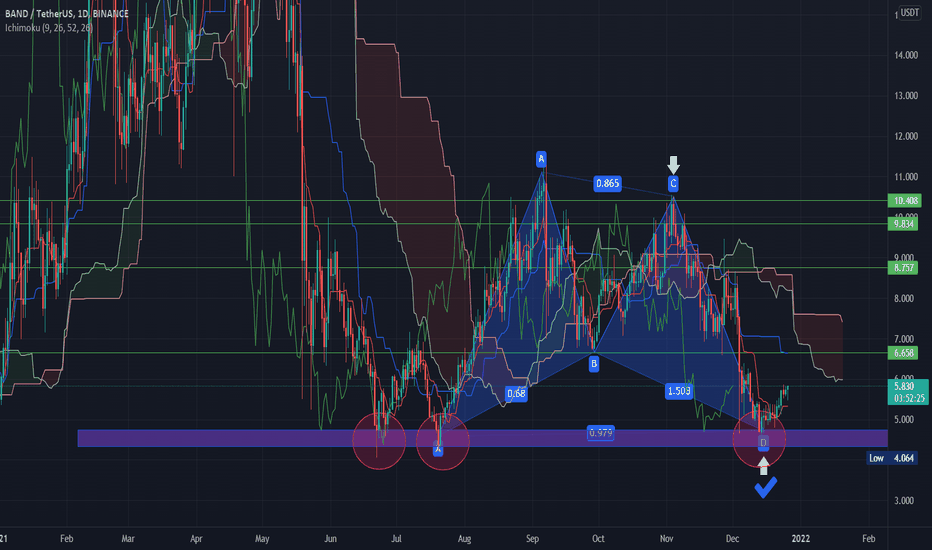932x550 pixels.
Task: Click the 0.865 ratio label
Action: pos(607,183)
